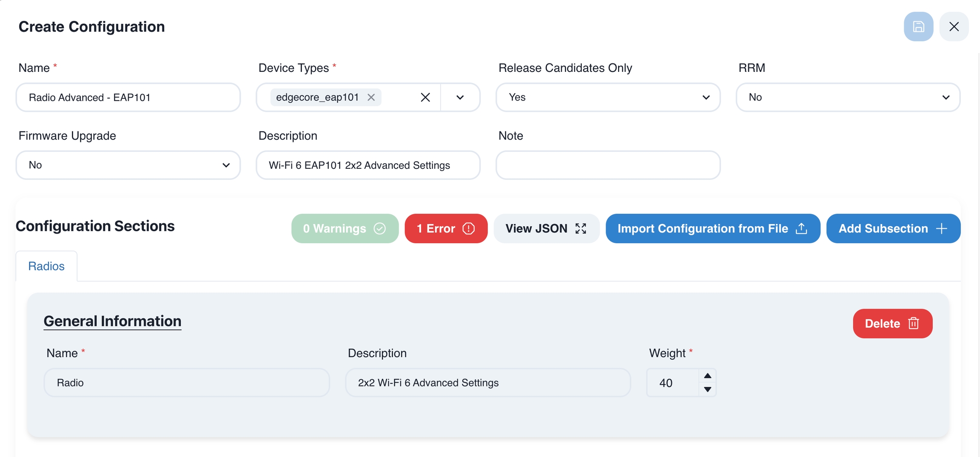The height and width of the screenshot is (457, 980).
Task: Delete the Radios section
Action: pos(892,324)
